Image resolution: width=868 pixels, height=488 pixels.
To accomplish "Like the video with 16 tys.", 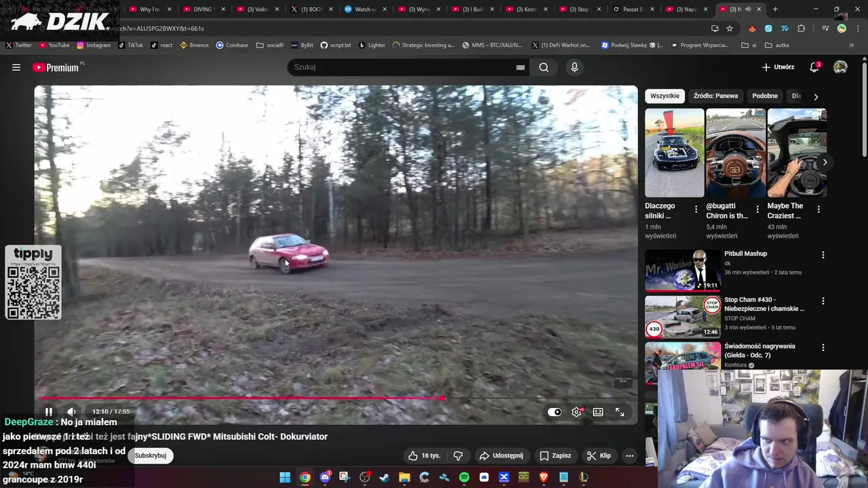I will click(424, 455).
